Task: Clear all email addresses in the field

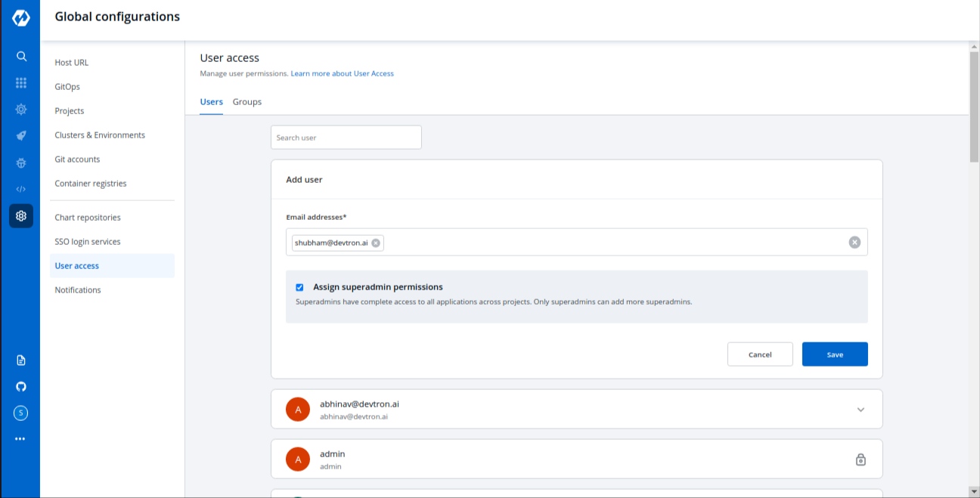Action: pos(854,243)
